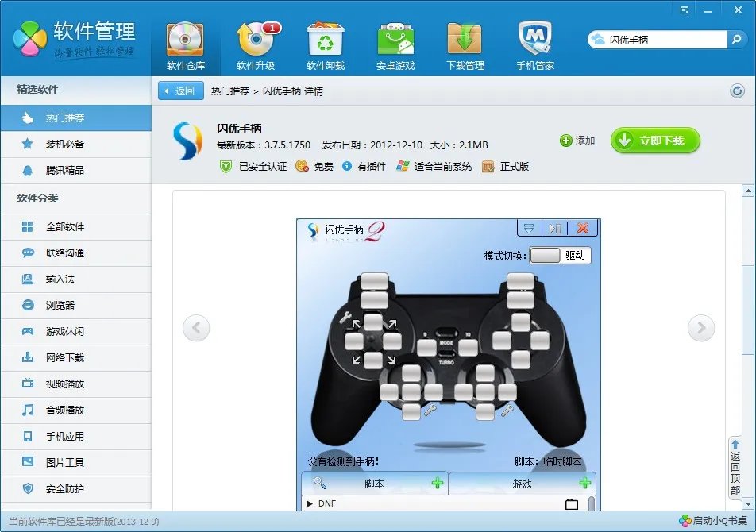Viewport: 756px width, 532px height.
Task: Click the right arrow to see next screenshot
Action: point(700,327)
